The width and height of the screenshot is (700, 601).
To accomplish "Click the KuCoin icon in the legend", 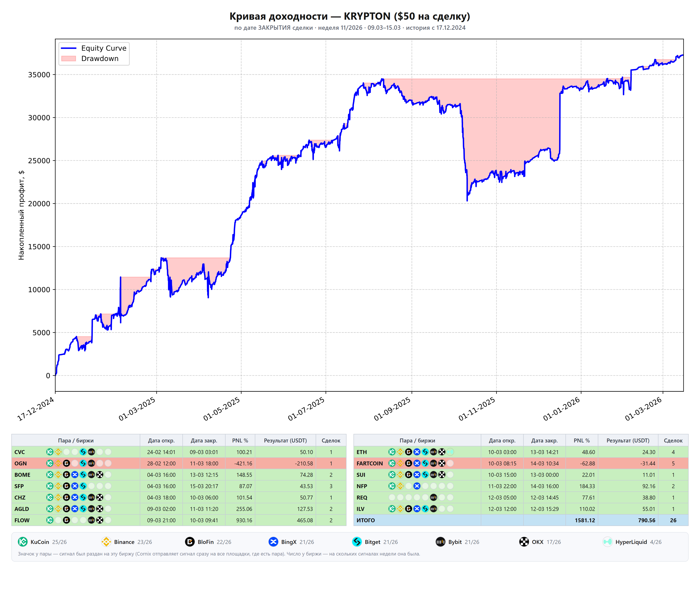I will coord(23,542).
